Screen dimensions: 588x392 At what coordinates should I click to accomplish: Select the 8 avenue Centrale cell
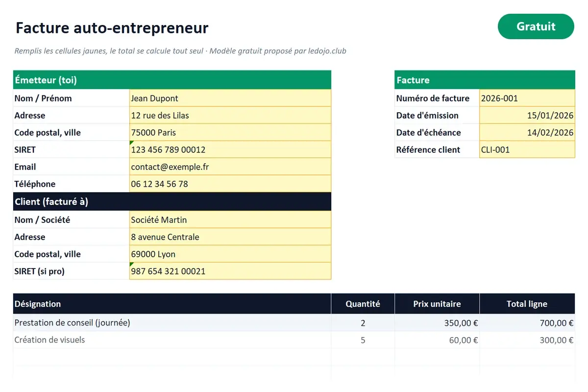tap(230, 237)
